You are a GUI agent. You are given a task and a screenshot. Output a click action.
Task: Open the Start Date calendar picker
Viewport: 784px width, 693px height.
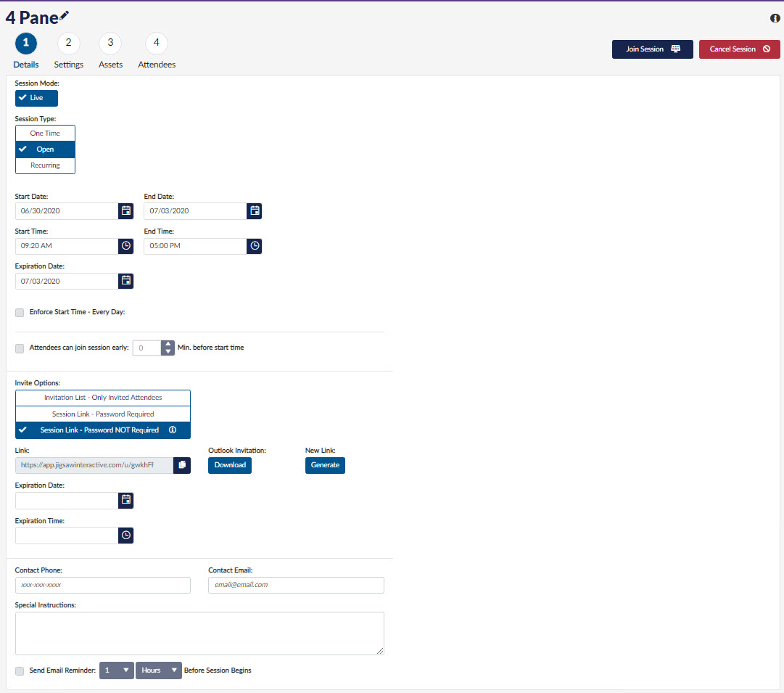tap(126, 211)
